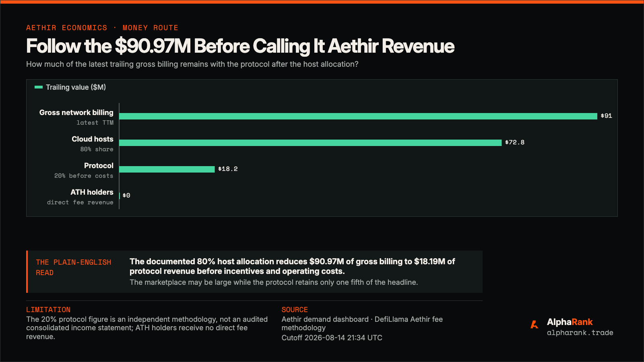Open the alpharank.trade link
The width and height of the screenshot is (644, 362).
pyautogui.click(x=580, y=333)
